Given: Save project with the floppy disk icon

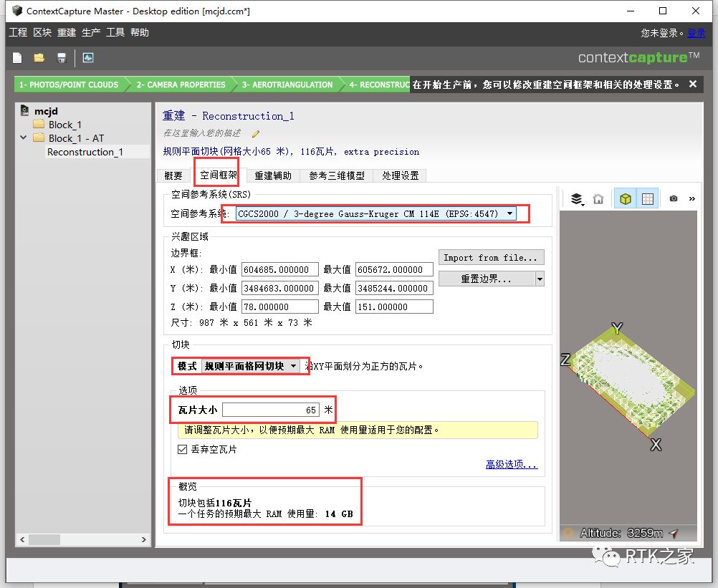Looking at the screenshot, I should tap(62, 58).
